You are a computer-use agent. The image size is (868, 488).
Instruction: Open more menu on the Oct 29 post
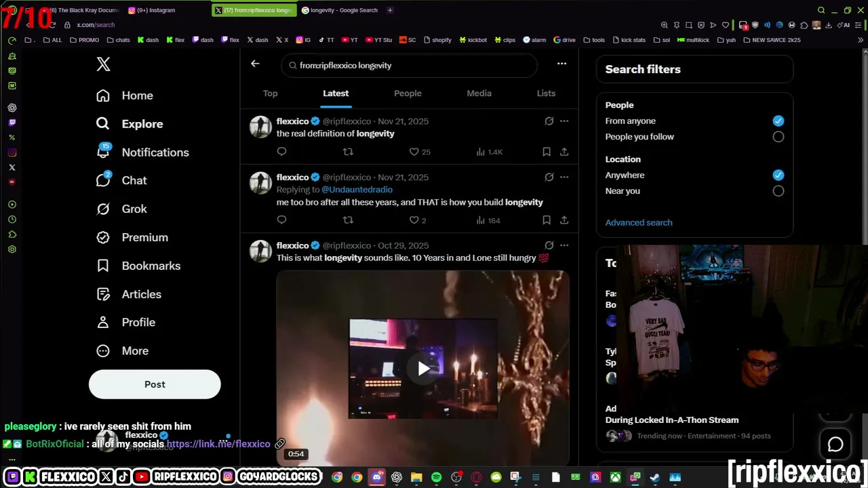564,245
